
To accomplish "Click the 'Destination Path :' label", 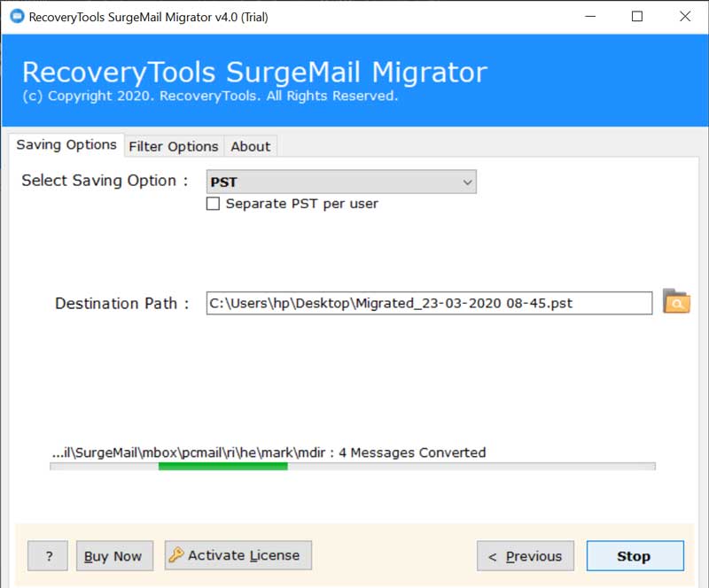I will [x=121, y=303].
